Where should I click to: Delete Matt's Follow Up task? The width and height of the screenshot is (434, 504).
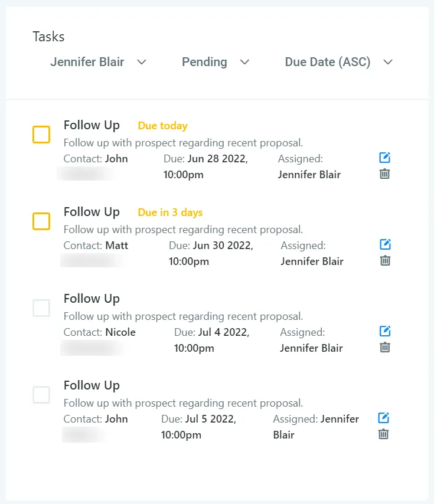point(385,260)
